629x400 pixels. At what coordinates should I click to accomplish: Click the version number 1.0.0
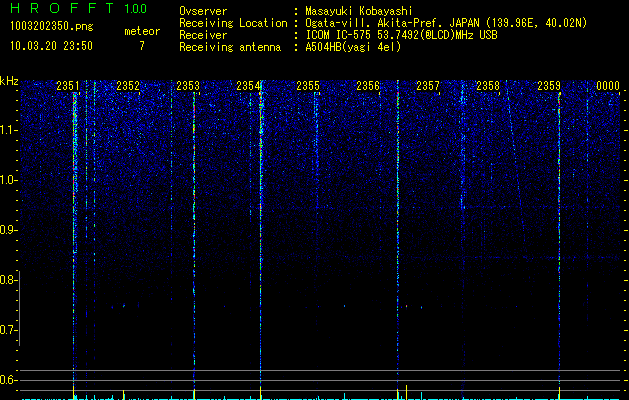point(136,8)
